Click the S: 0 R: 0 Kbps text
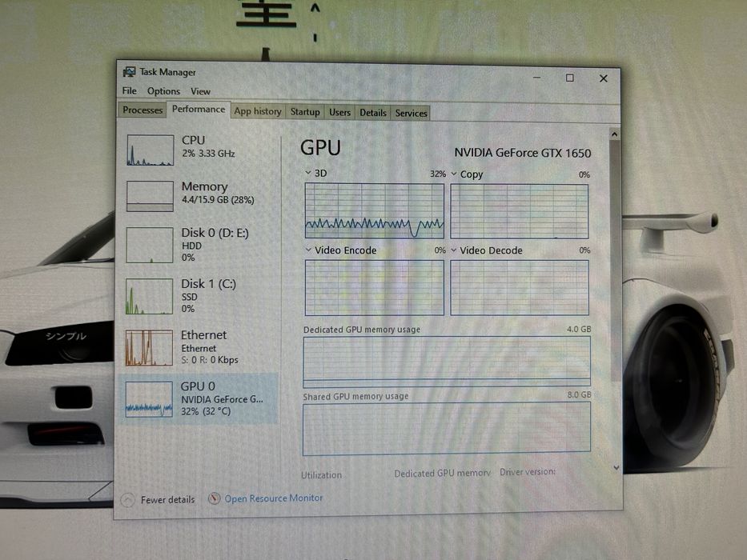Image resolution: width=747 pixels, height=560 pixels. click(210, 359)
